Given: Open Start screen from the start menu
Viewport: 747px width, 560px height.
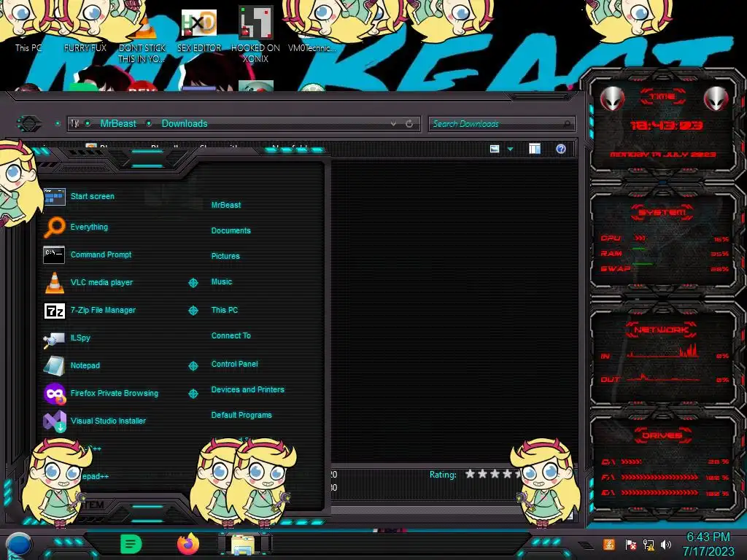Looking at the screenshot, I should [93, 196].
